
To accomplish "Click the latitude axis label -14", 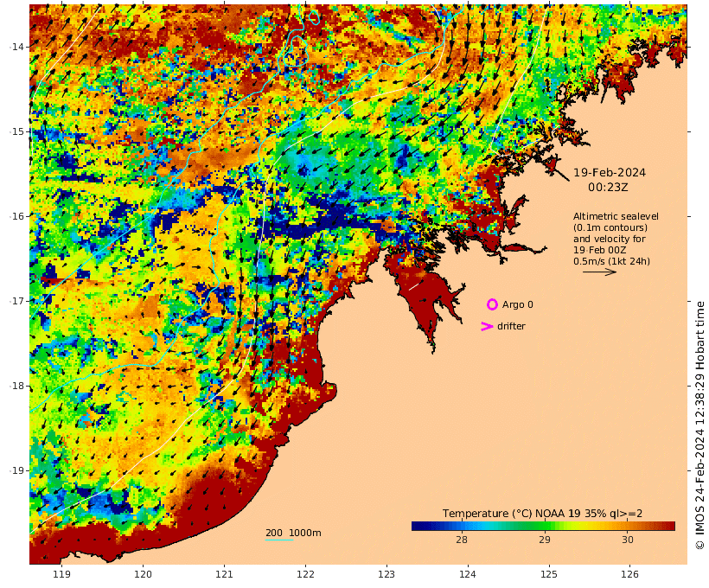I will (17, 47).
